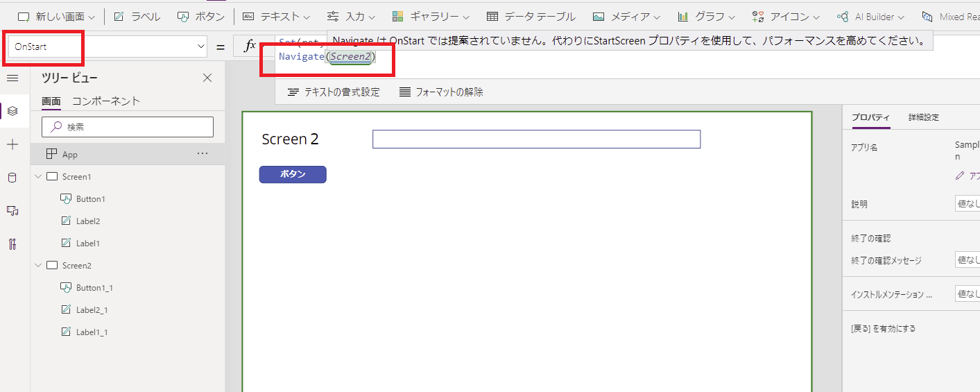Click the Insert plus icon in sidebar
980x392 pixels.
pyautogui.click(x=12, y=144)
